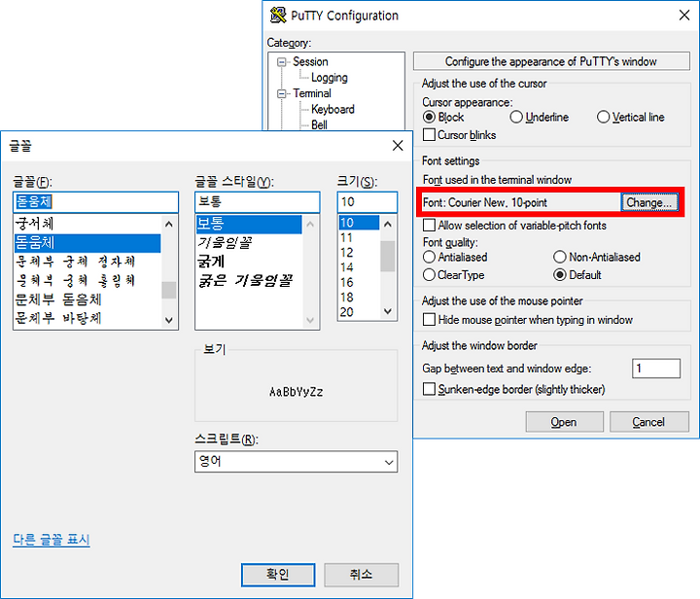Select size 16 in size list
The height and width of the screenshot is (599, 700).
359,282
